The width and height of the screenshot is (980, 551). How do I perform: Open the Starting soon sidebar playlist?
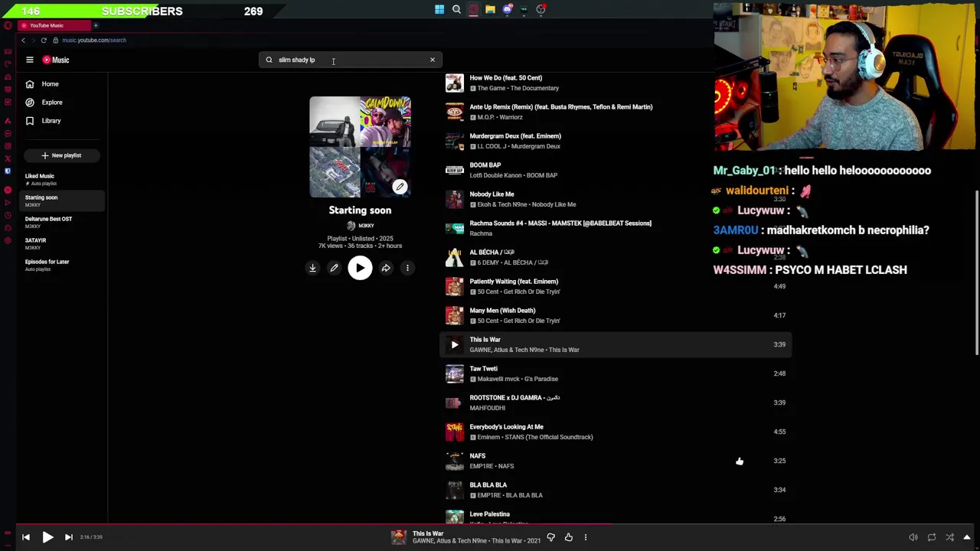[x=61, y=201]
